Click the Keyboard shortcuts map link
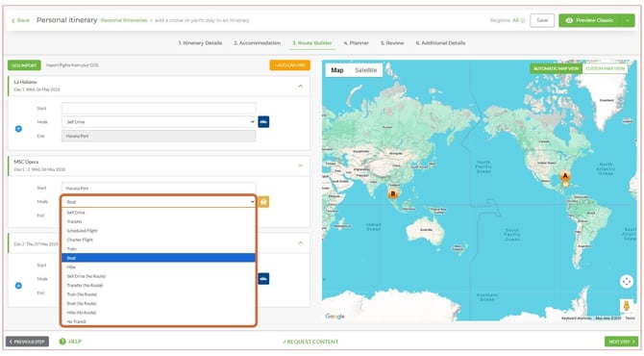The width and height of the screenshot is (644, 356). 576,318
